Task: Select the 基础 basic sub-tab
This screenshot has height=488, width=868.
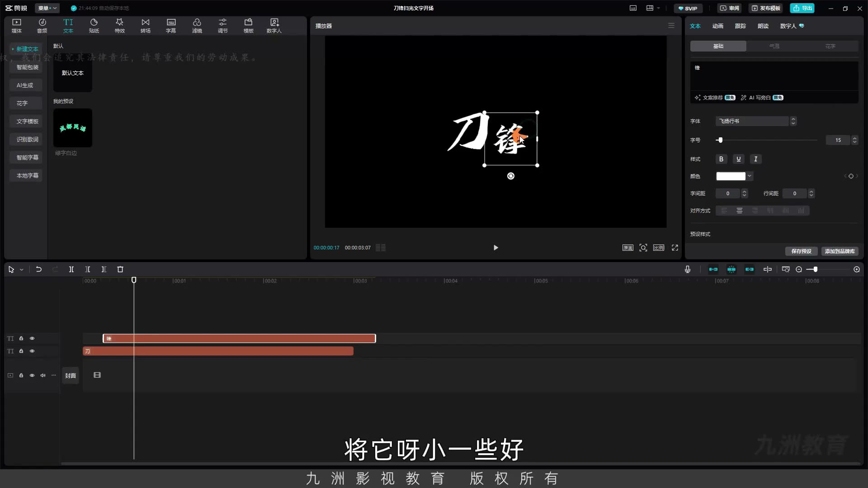Action: coord(718,46)
